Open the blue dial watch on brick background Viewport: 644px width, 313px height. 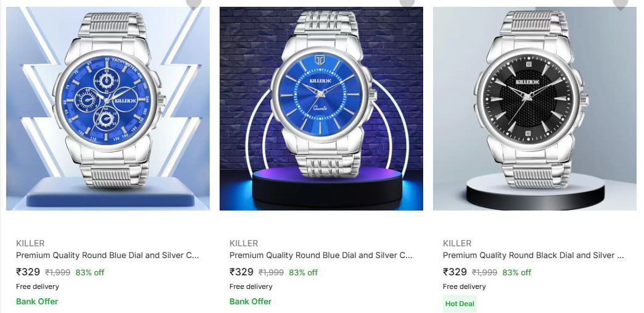321,109
